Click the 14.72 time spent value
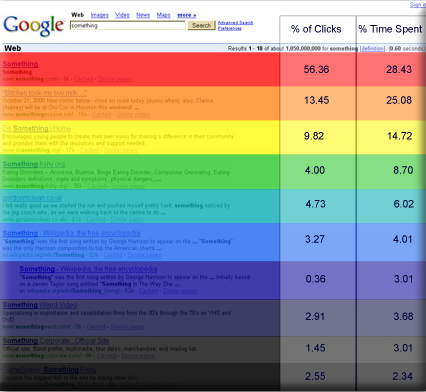 coord(399,136)
